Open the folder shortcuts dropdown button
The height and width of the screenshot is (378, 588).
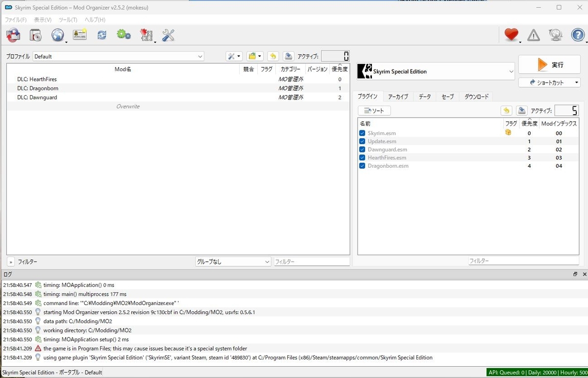[254, 56]
